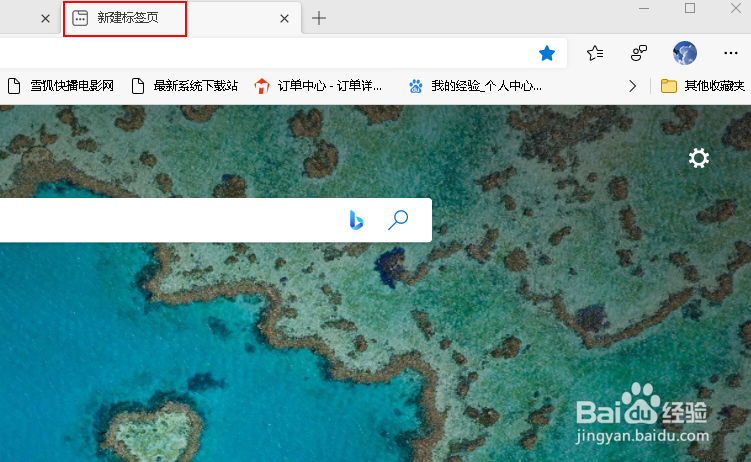751x462 pixels.
Task: Open the three-dot Settings and more menu
Action: click(x=731, y=53)
